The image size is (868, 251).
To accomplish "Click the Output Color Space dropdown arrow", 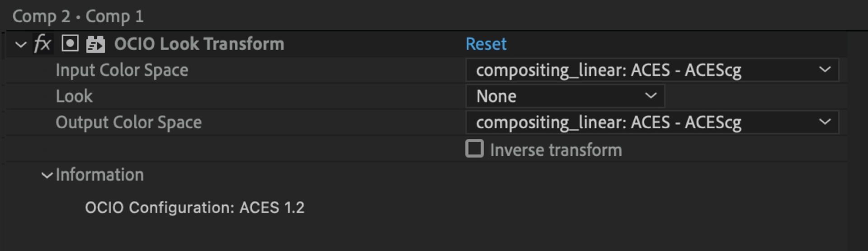I will pyautogui.click(x=825, y=122).
